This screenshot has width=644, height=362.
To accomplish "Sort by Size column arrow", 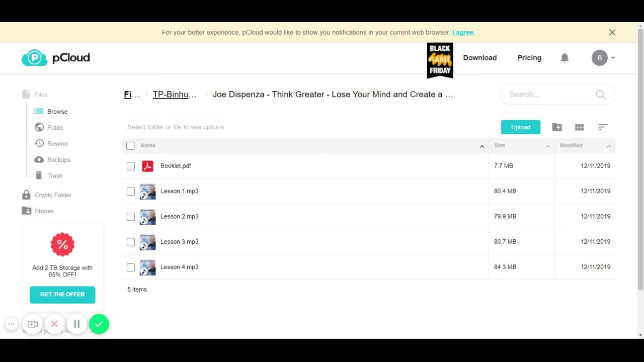I will 548,146.
